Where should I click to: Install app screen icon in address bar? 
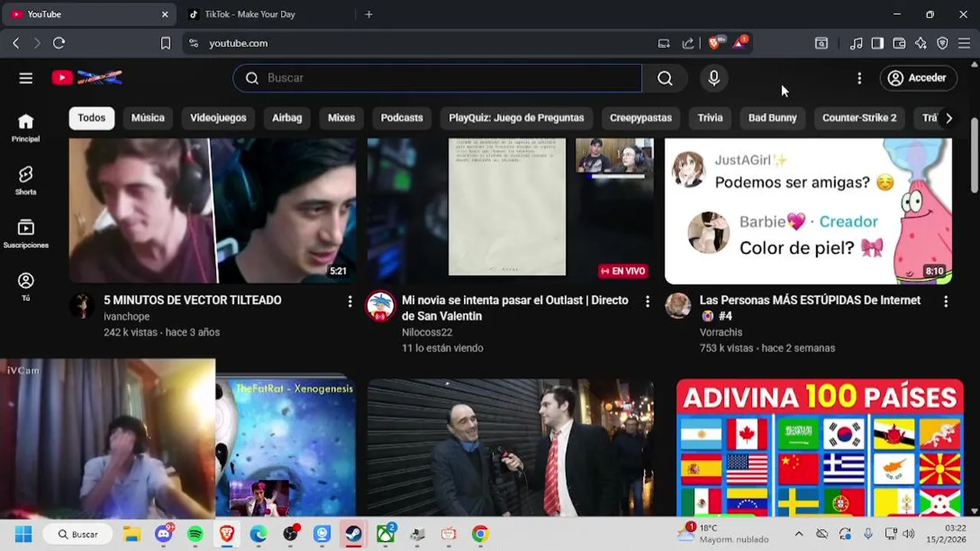664,44
